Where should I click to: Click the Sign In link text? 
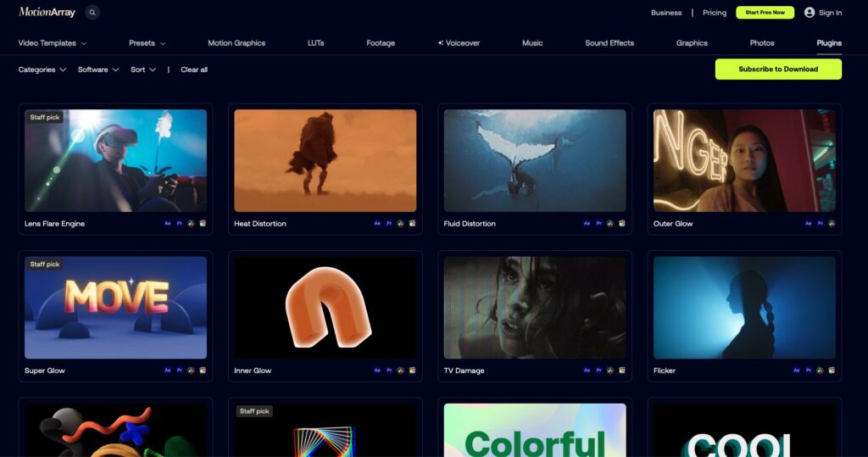point(831,12)
